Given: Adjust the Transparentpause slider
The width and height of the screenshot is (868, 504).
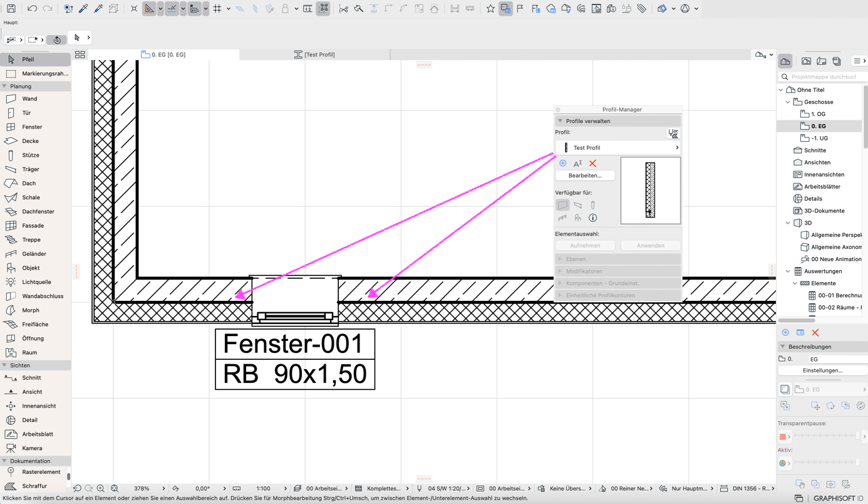Looking at the screenshot, I should pos(825,436).
